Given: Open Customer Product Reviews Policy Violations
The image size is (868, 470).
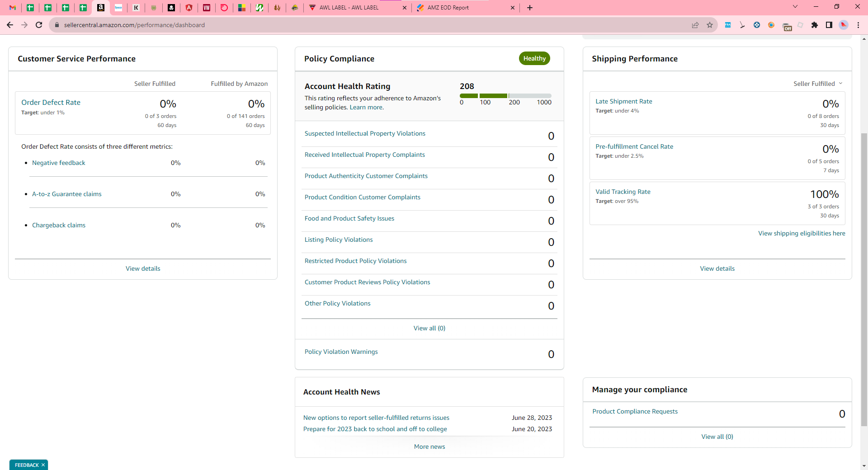Looking at the screenshot, I should click(368, 282).
